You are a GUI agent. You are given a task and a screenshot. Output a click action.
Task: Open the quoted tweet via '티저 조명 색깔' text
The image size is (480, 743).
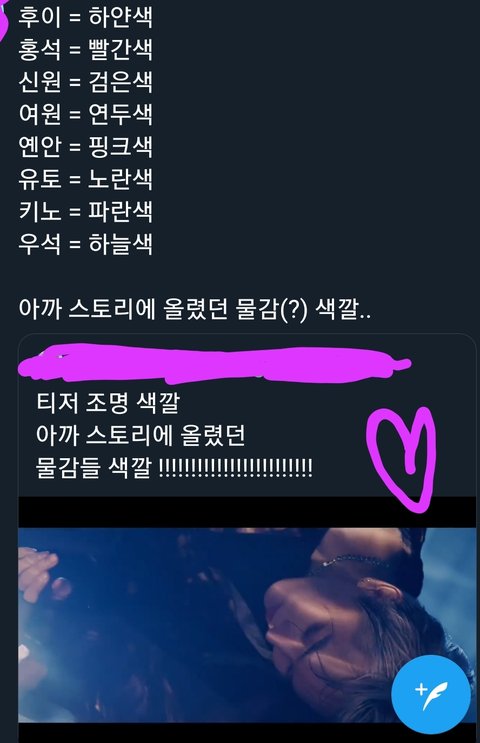click(x=108, y=403)
